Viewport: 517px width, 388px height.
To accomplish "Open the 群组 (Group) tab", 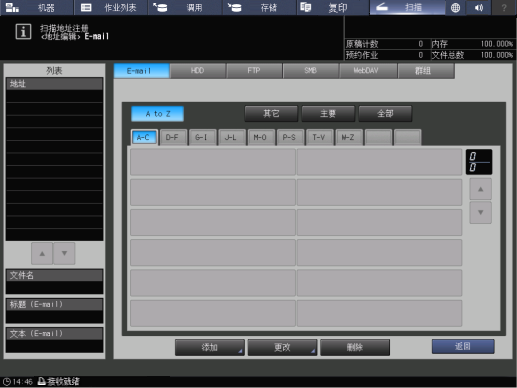I will (426, 71).
